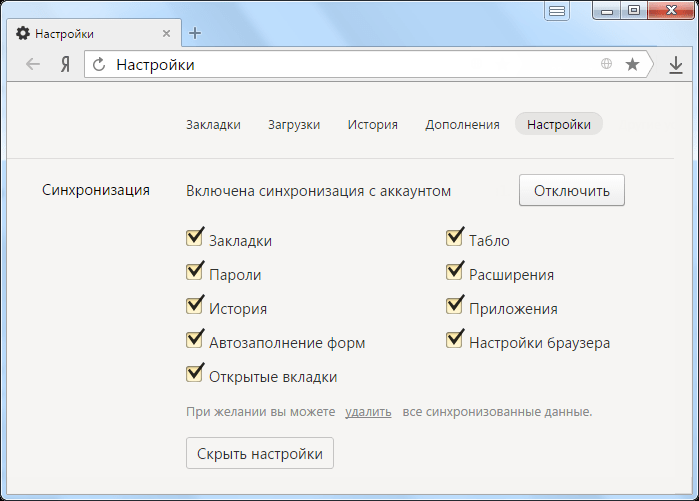Click the Отключить sync button
699x501 pixels.
click(x=572, y=190)
